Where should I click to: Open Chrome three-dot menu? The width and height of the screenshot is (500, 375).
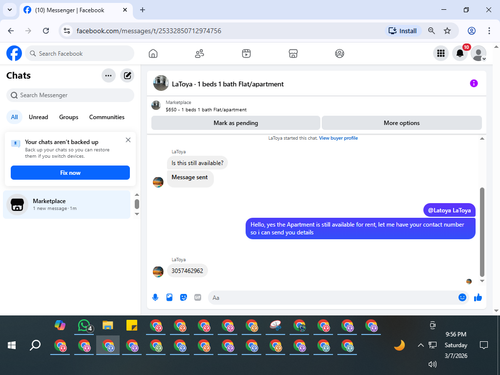tap(489, 31)
